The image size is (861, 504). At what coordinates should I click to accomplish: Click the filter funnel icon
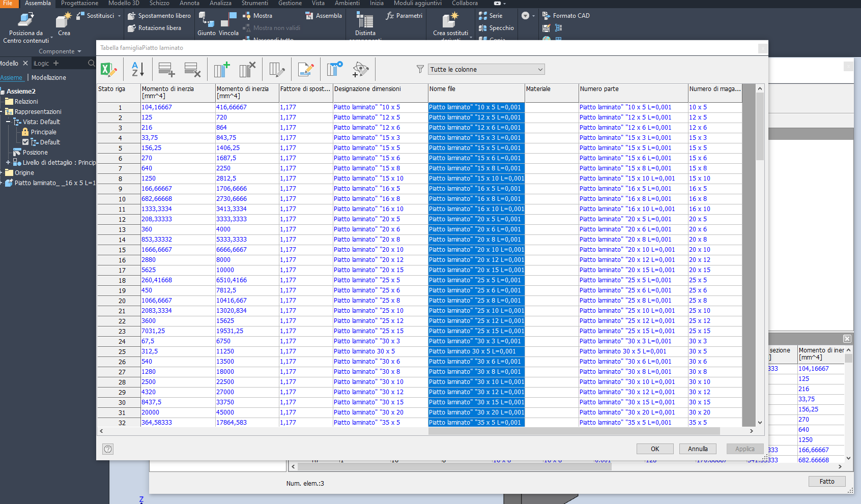420,69
